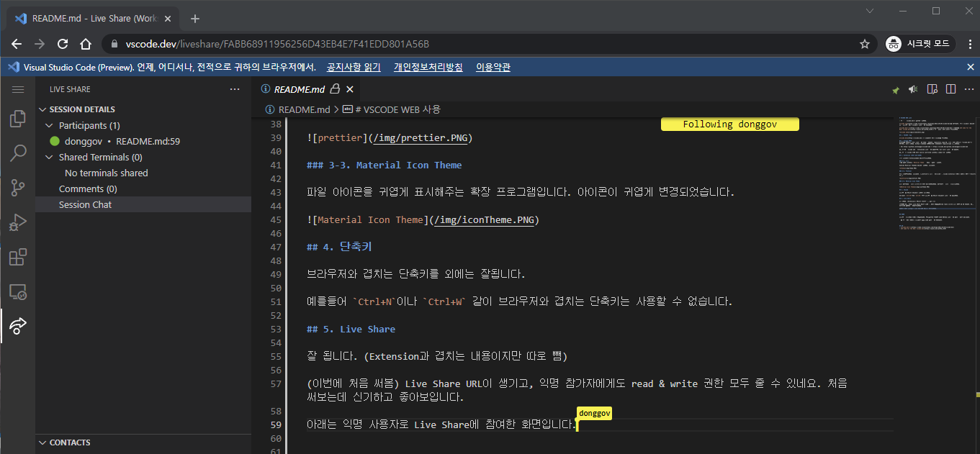980x454 pixels.
Task: Select donggov participant at README.md:59
Action: (x=143, y=141)
